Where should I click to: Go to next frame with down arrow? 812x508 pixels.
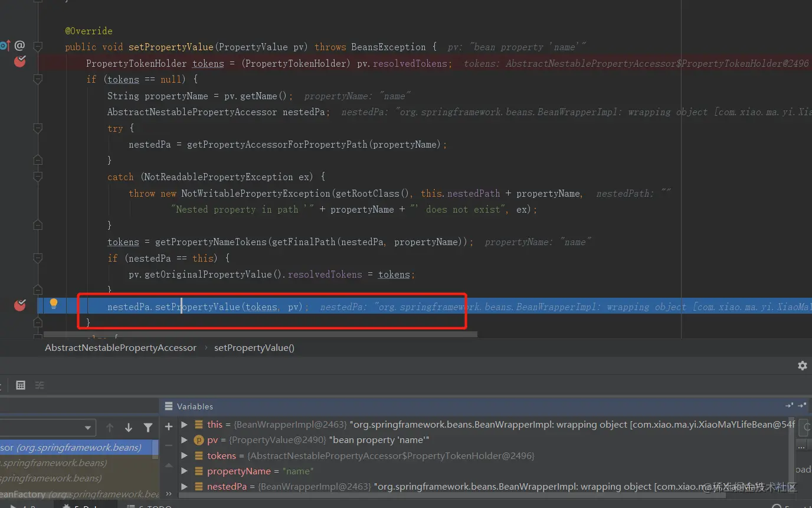129,428
